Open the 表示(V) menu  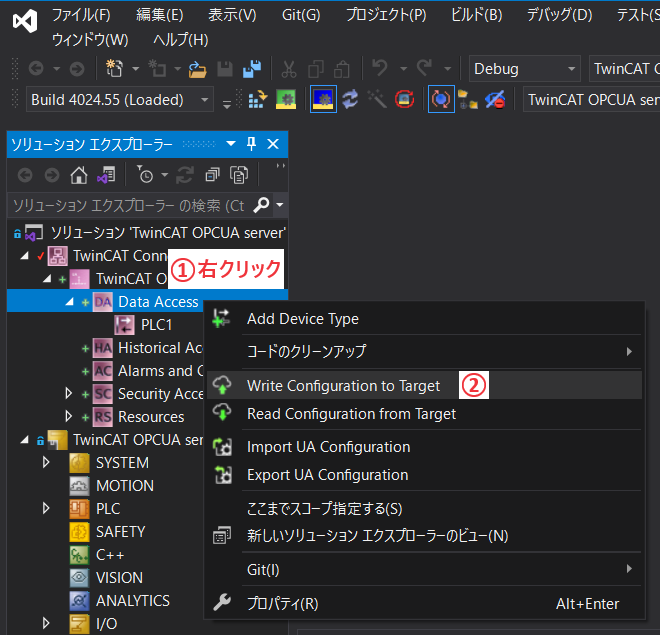232,15
